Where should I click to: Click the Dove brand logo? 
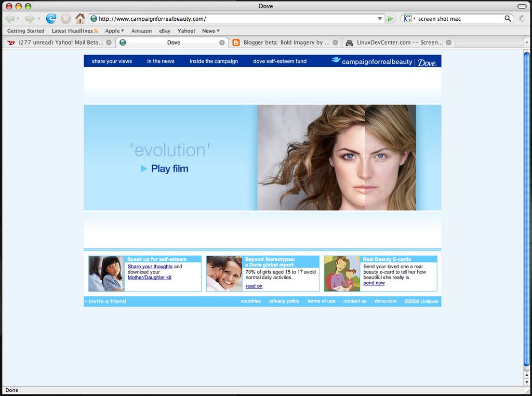[x=427, y=62]
